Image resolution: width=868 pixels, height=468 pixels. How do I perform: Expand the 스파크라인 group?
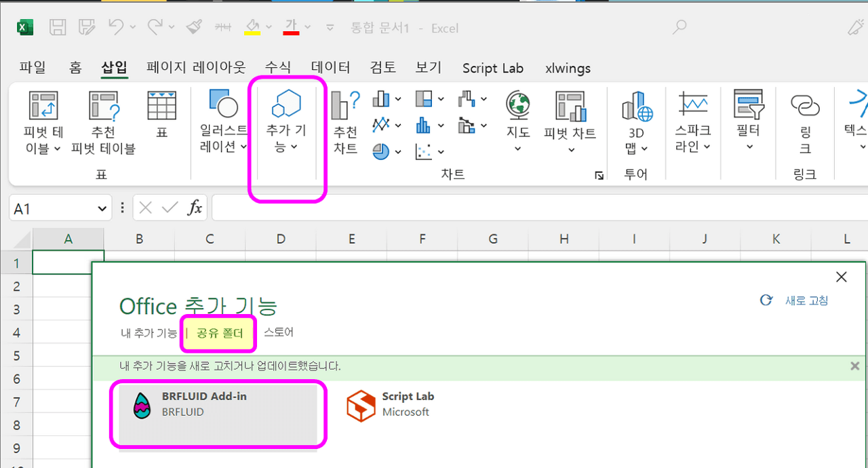coord(692,123)
